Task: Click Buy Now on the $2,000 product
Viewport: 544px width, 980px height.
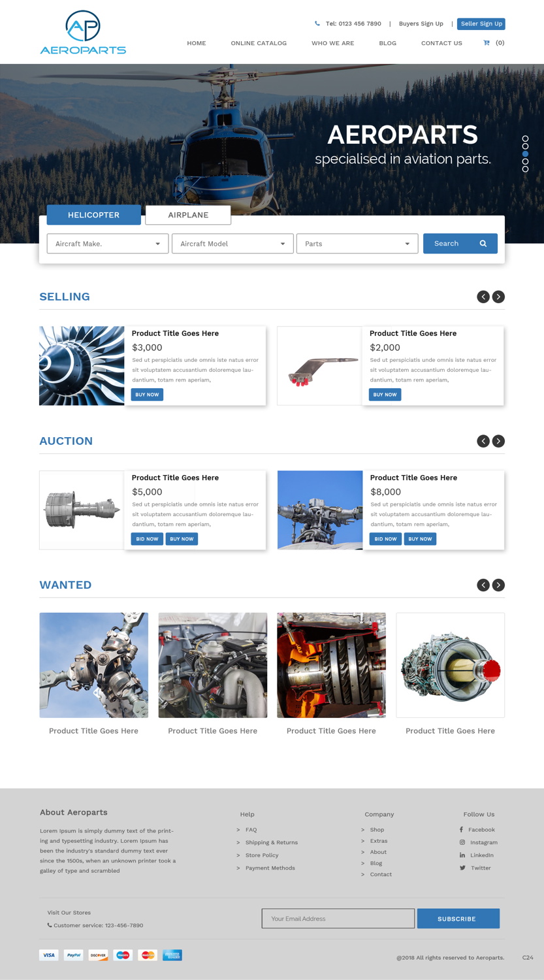Action: (x=385, y=395)
